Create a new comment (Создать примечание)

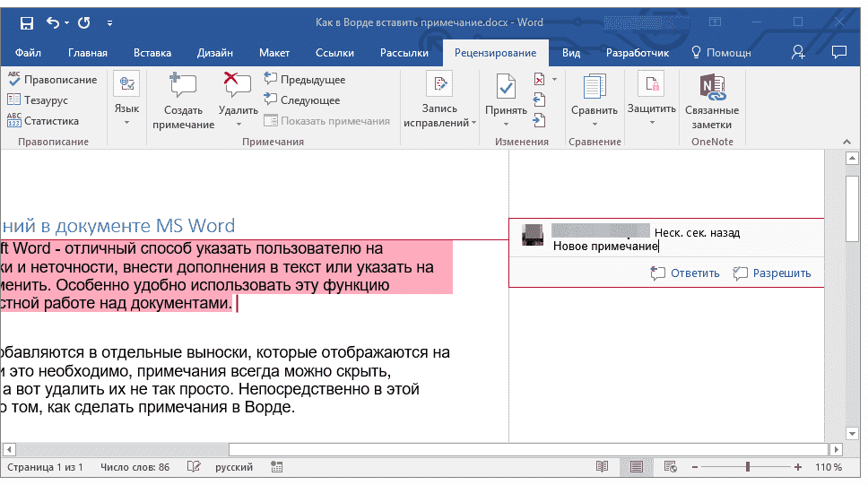pyautogui.click(x=183, y=101)
